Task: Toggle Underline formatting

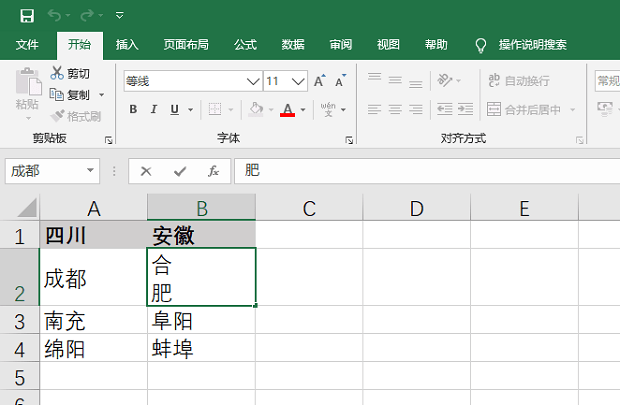Action: 174,109
